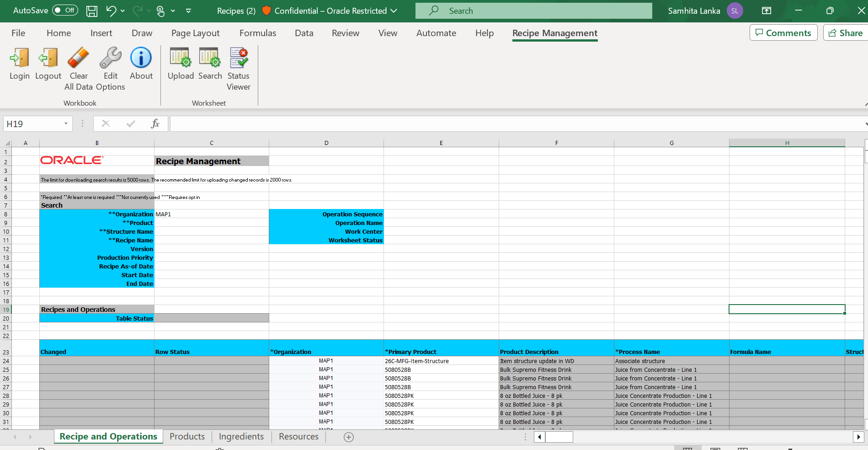Click the formula bar Enter checkmark
This screenshot has height=450, width=868.
click(x=131, y=123)
